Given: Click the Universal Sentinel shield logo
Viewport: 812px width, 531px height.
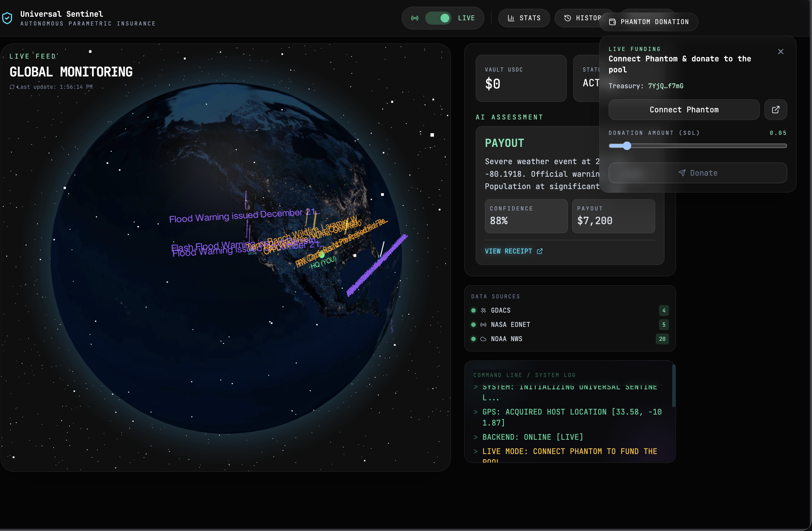Looking at the screenshot, I should click(x=7, y=18).
